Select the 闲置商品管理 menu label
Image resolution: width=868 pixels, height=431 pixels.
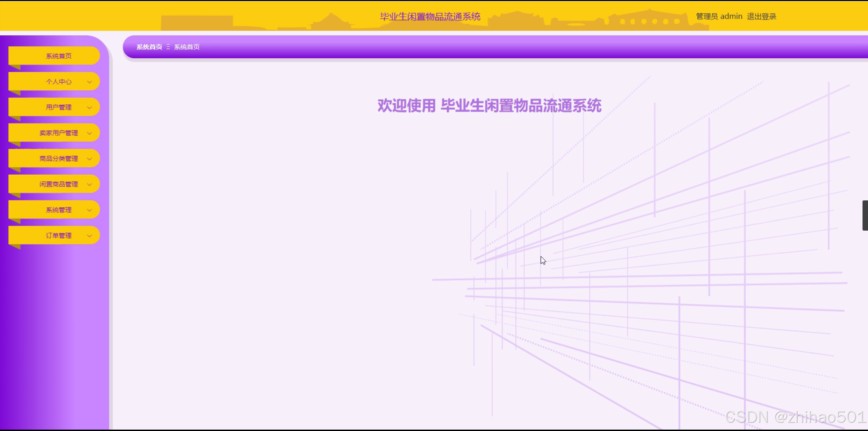point(59,184)
